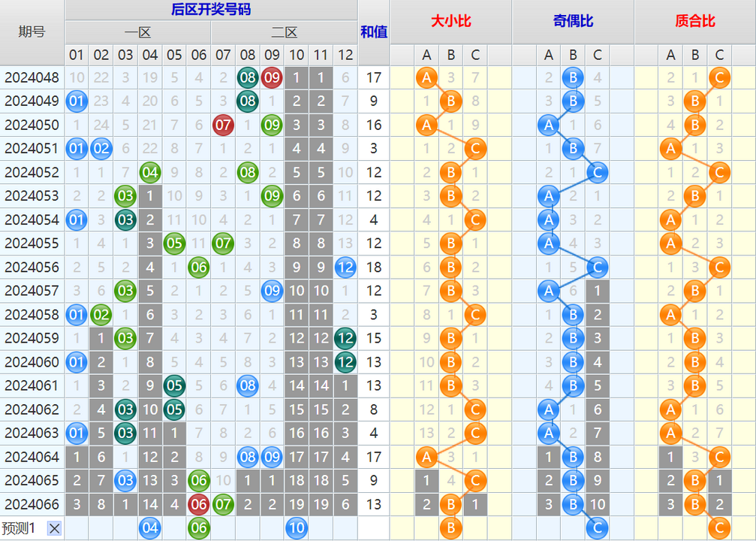
Task: Select period number 2024048
Action: point(32,77)
